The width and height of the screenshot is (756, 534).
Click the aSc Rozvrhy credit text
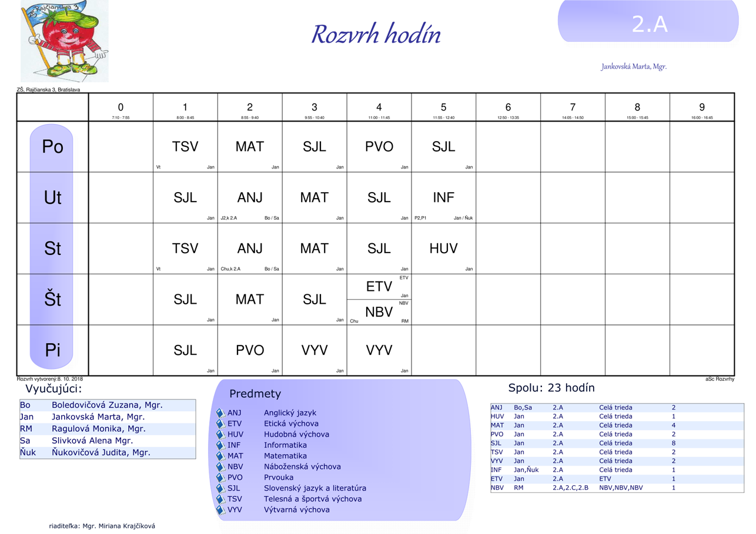(x=720, y=379)
